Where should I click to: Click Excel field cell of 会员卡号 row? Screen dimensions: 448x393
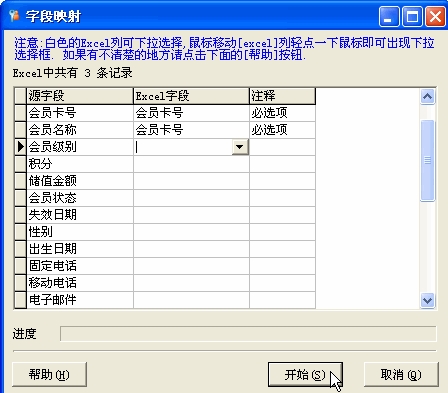(x=191, y=113)
